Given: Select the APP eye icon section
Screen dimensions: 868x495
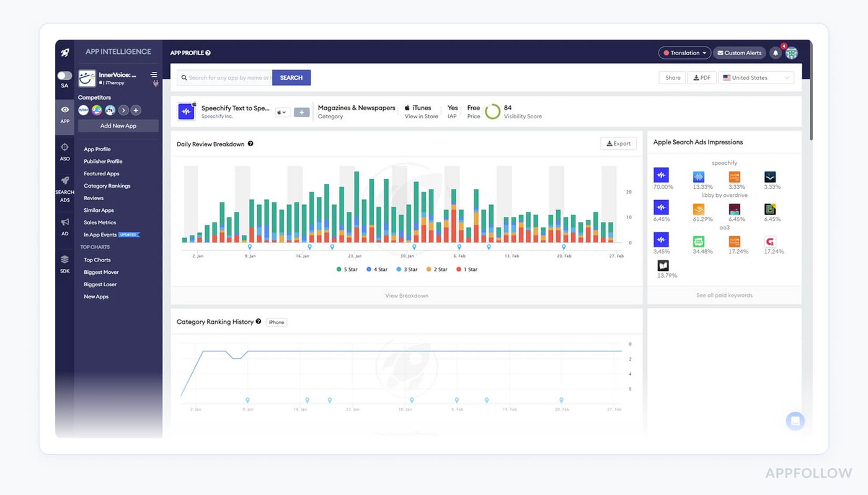Looking at the screenshot, I should point(64,113).
